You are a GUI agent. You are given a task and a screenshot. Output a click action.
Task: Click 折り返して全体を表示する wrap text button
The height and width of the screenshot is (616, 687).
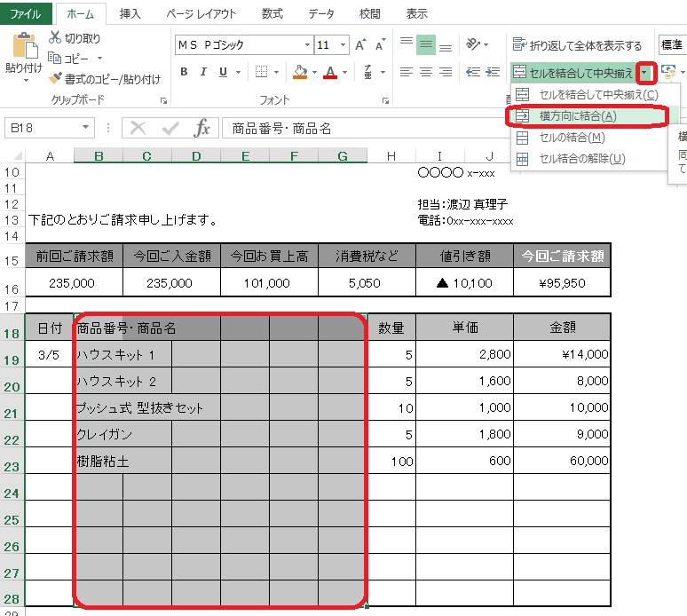coord(577,45)
